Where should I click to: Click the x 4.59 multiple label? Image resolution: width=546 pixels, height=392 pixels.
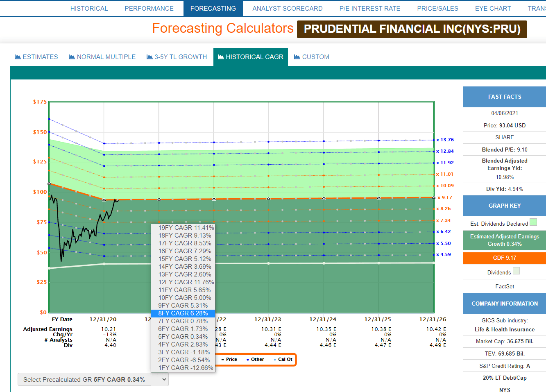click(x=443, y=255)
